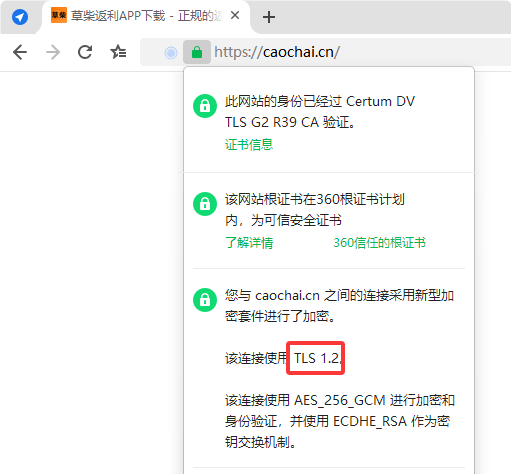Open 360信任的根证书 link

tap(379, 242)
